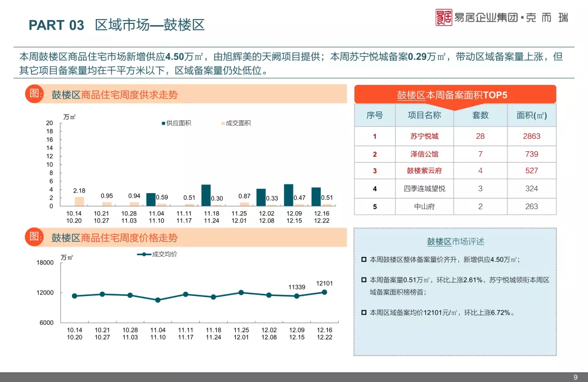Click the 序号 column header
The height and width of the screenshot is (382, 588).
(x=375, y=115)
